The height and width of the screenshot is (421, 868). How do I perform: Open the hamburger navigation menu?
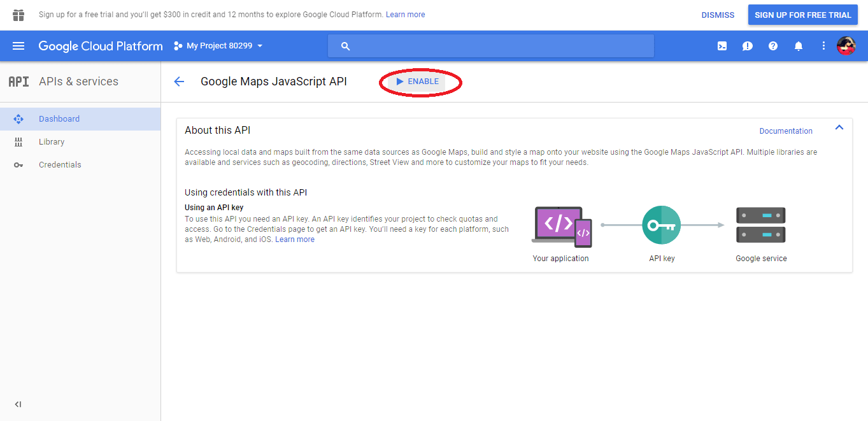[x=18, y=46]
